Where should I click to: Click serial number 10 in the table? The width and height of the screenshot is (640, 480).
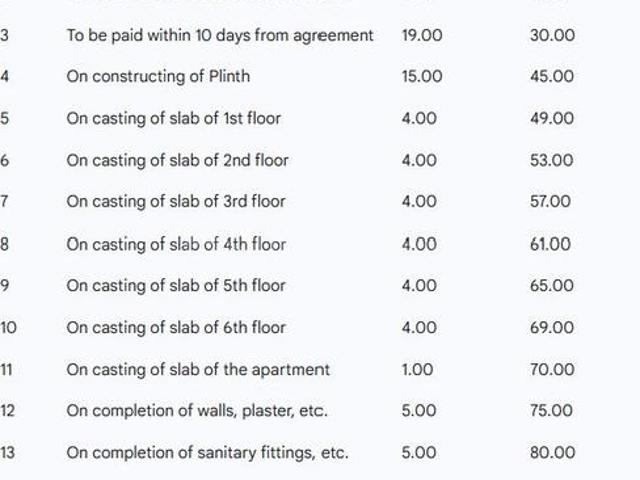[x=9, y=327]
